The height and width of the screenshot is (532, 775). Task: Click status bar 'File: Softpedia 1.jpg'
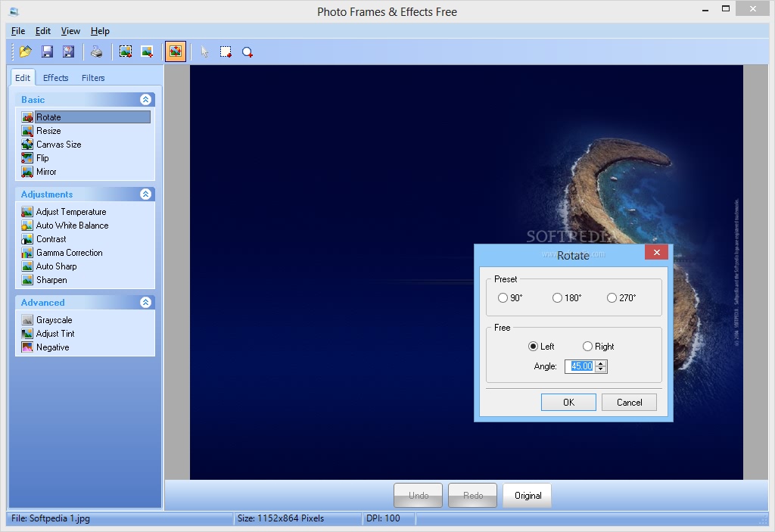[51, 518]
